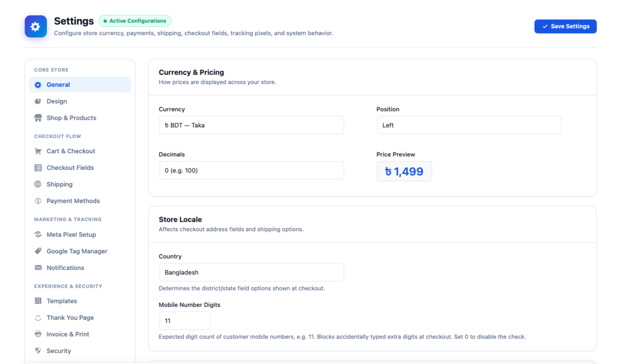Screen dimensions: 626x364
Task: Click the Payment Methods dollar icon
Action: coord(38,201)
